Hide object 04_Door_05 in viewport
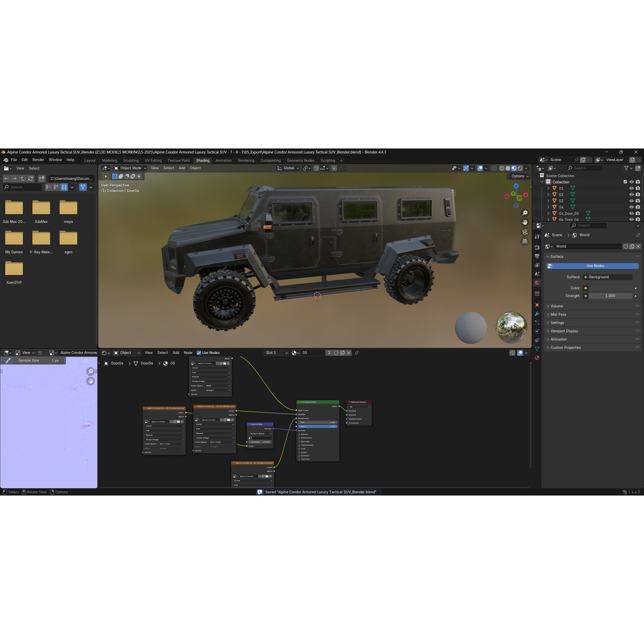Viewport: 644px width, 644px height. click(631, 213)
